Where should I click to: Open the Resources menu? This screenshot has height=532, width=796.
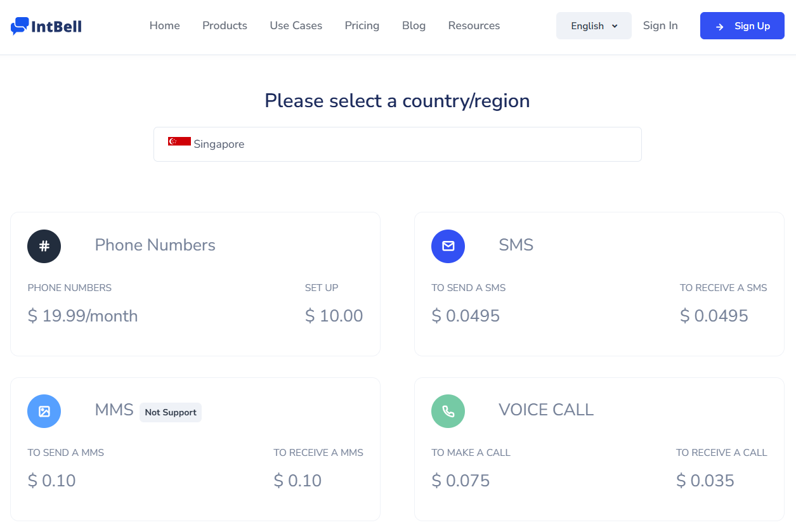[x=474, y=25]
